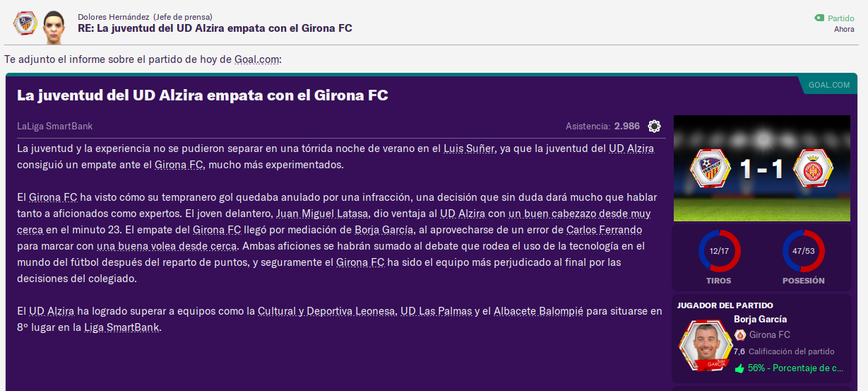The width and height of the screenshot is (868, 391).
Task: Click the small Girona FC badge under Borja García
Action: pos(740,335)
